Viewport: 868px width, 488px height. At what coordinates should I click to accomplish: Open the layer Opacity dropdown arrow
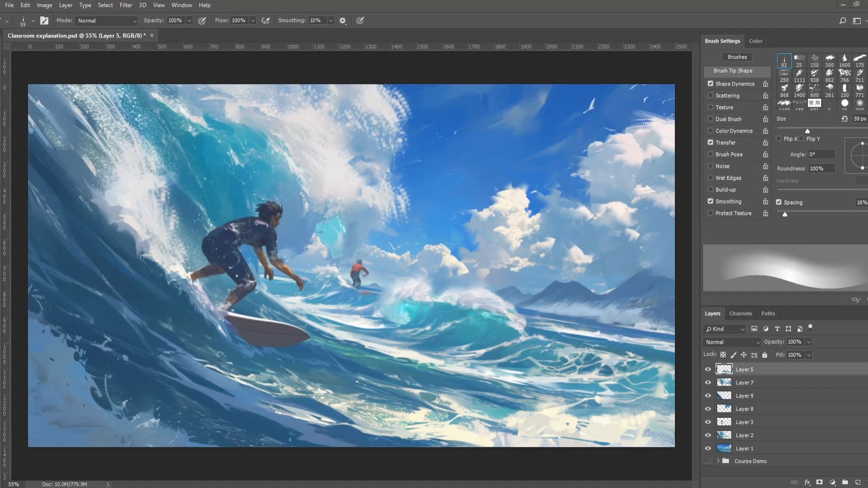click(809, 342)
